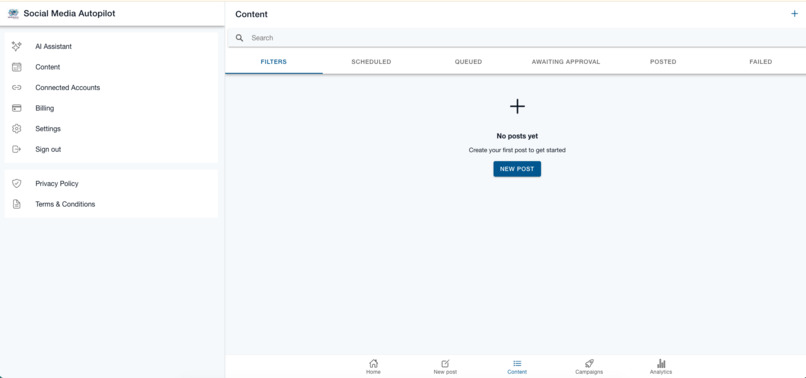The width and height of the screenshot is (806, 378).
Task: Open New post in bottom navigation
Action: [445, 367]
